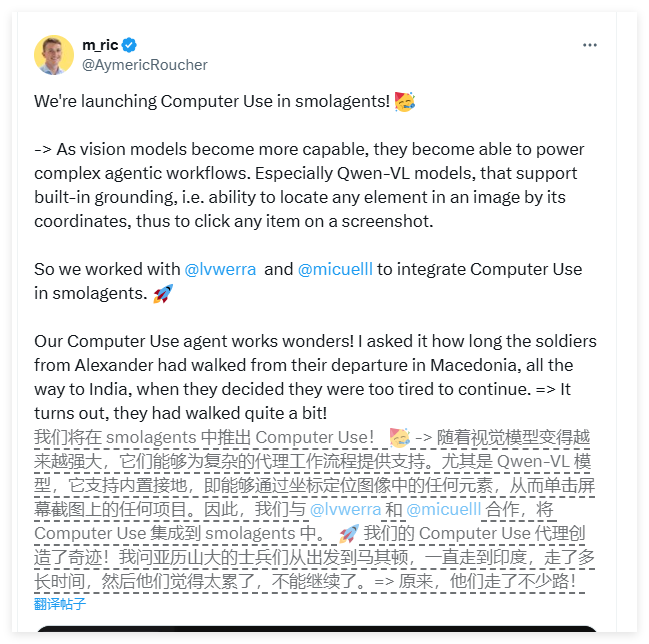Click the party emoji after 'smolagents!'
Image resolution: width=649 pixels, height=644 pixels.
[405, 102]
